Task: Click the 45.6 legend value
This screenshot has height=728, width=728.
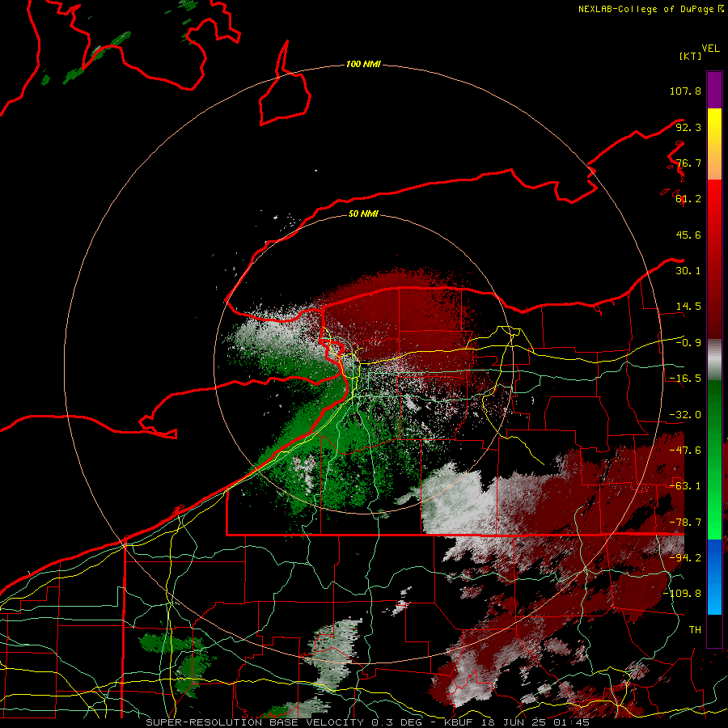Action: (688, 235)
